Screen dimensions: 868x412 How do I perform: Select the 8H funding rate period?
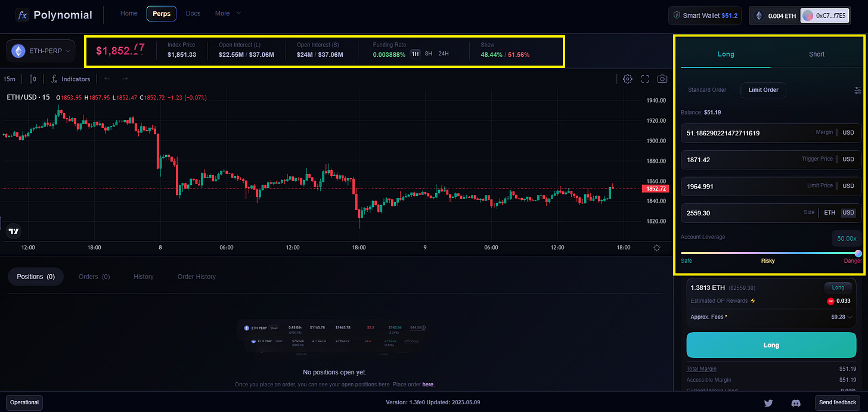[x=429, y=54]
